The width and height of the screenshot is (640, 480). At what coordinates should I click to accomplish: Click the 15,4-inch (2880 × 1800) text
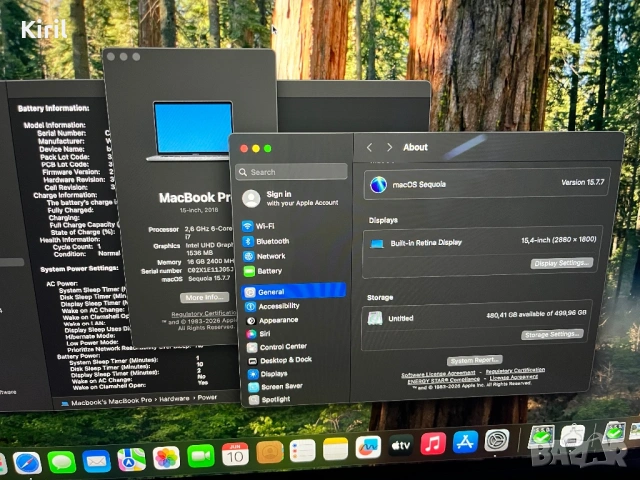coord(559,240)
